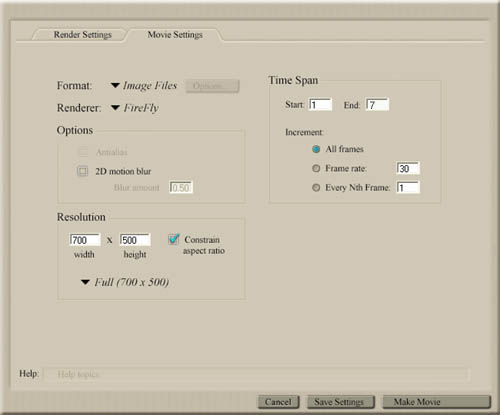The height and width of the screenshot is (415, 500).
Task: Select the All frames radio button
Action: (316, 149)
